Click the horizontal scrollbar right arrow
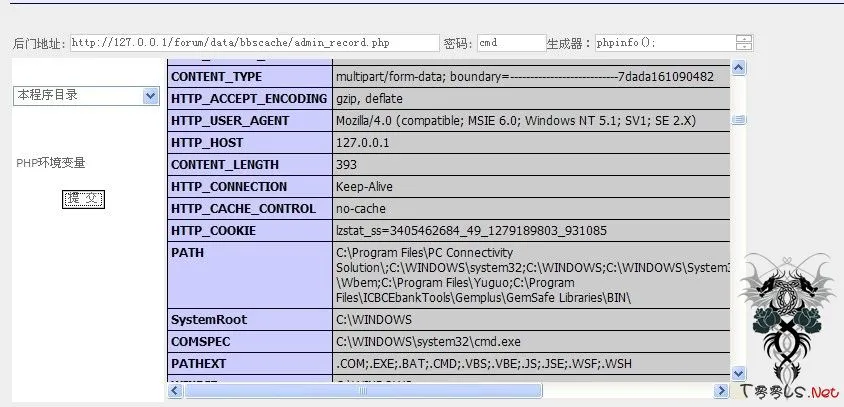 721,391
